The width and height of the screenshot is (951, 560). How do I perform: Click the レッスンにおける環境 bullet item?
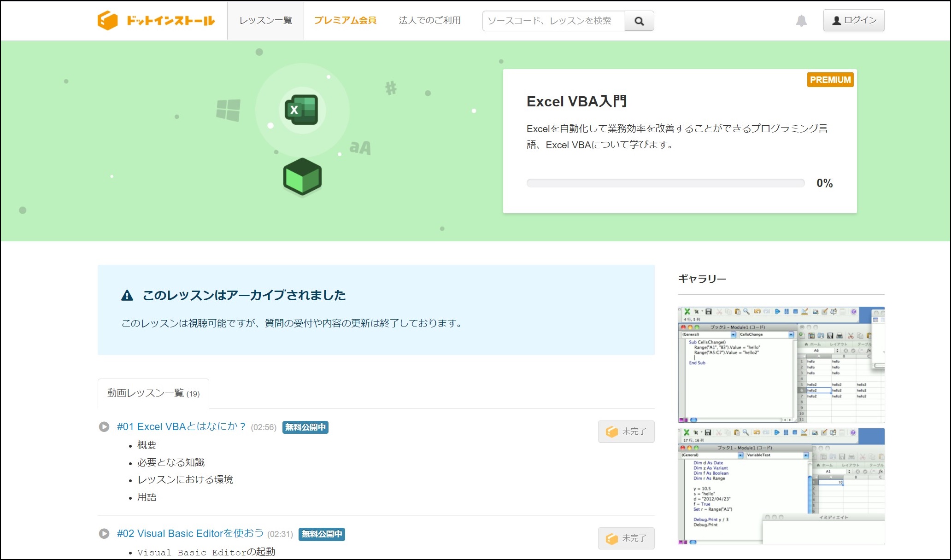[x=185, y=480]
